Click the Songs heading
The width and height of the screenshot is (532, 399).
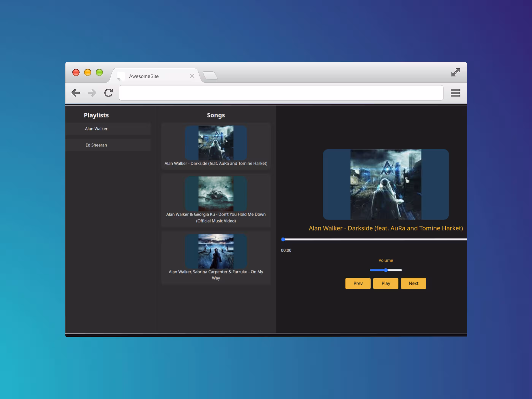pos(216,115)
